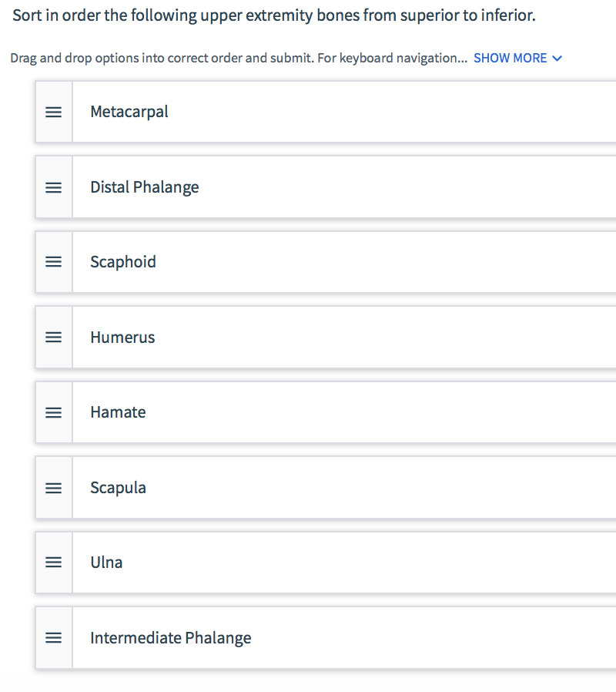The height and width of the screenshot is (692, 616).
Task: Select the Intermediate Phalange option label
Action: point(170,638)
